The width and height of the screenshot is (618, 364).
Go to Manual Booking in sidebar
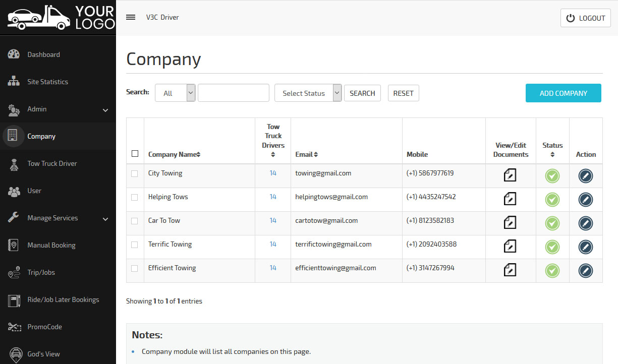(51, 246)
